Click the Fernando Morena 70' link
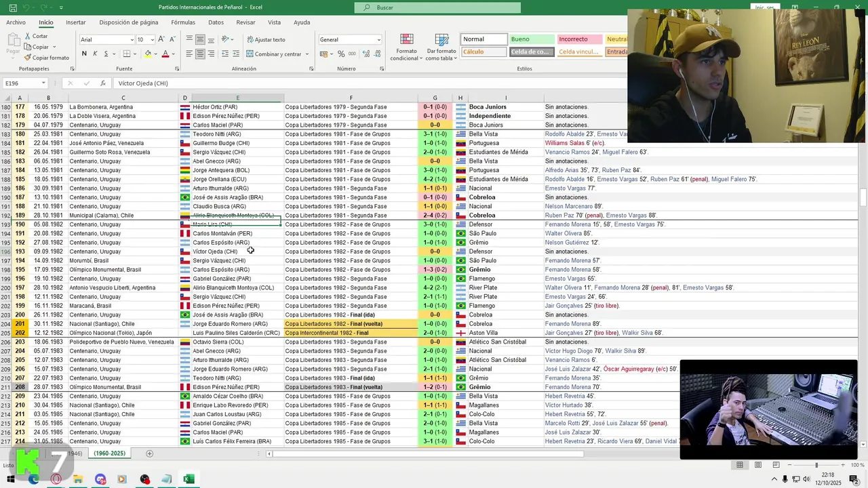868x488 pixels. (572, 387)
